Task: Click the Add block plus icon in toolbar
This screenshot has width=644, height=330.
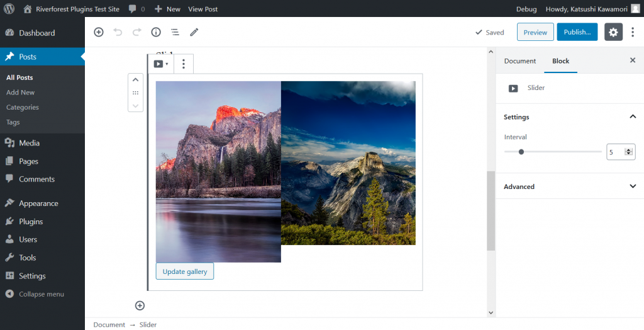Action: pyautogui.click(x=99, y=32)
